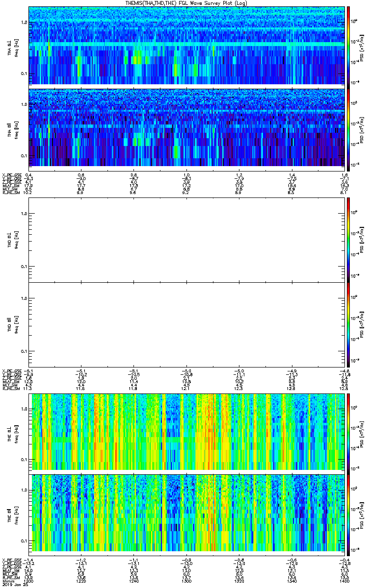Click the color bar next to THA B∥ panel
This screenshot has height=588, width=368.
pos(348,127)
